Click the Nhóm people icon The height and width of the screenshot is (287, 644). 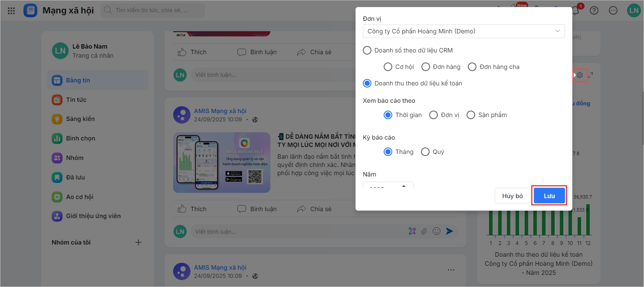point(57,158)
